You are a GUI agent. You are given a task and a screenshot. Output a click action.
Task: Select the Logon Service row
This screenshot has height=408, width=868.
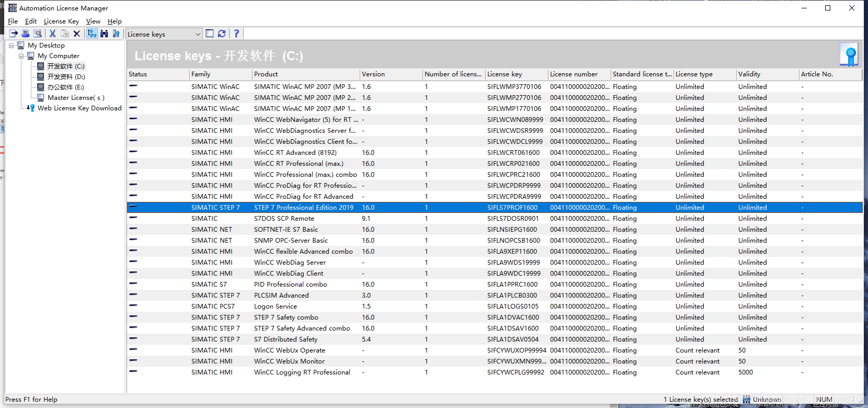(x=495, y=307)
